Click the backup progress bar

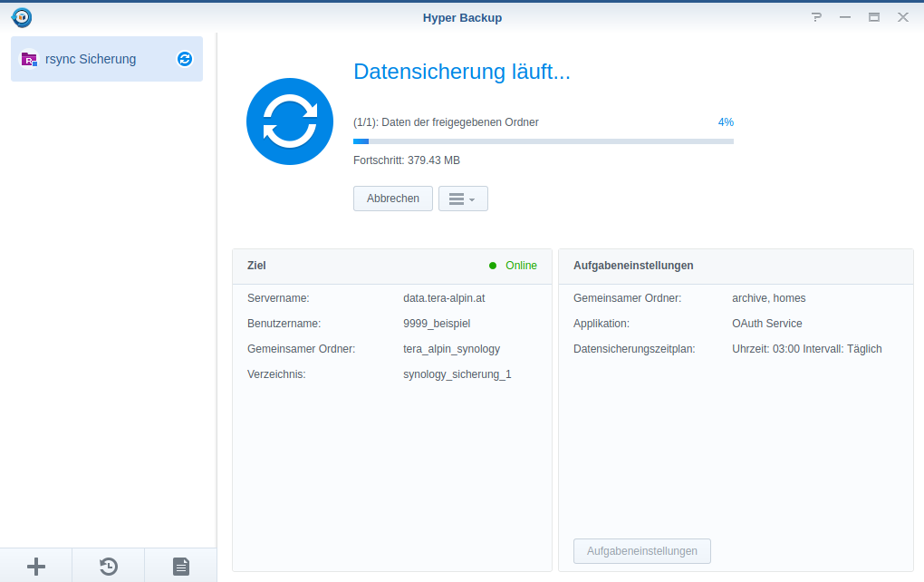coord(544,141)
